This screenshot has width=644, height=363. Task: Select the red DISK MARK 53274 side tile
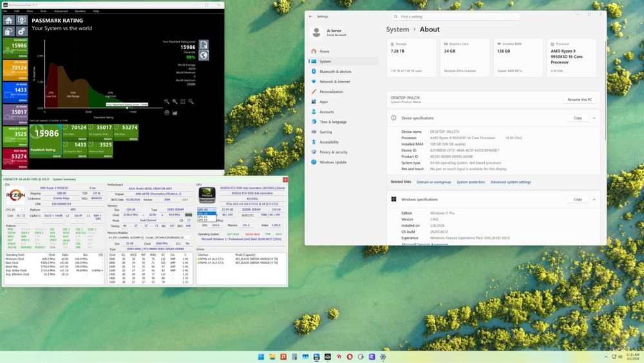coord(15,159)
